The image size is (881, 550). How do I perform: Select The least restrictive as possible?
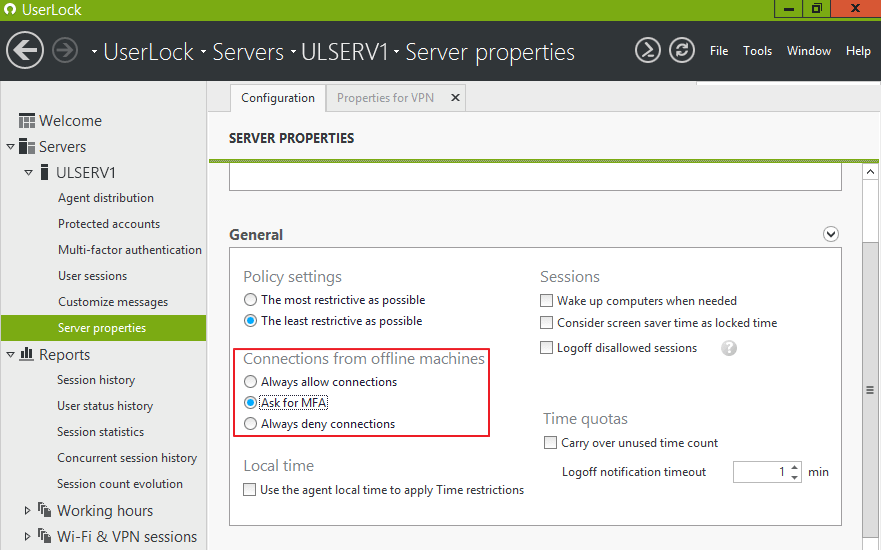click(x=251, y=321)
